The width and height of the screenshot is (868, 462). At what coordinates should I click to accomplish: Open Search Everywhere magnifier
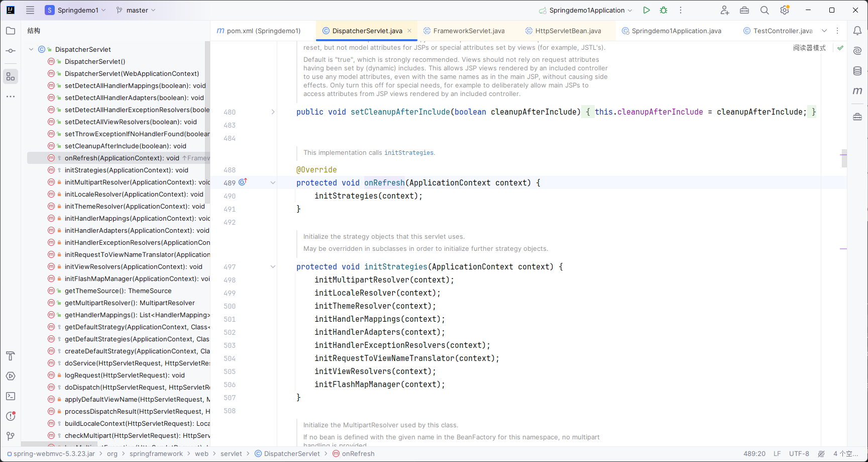click(765, 10)
